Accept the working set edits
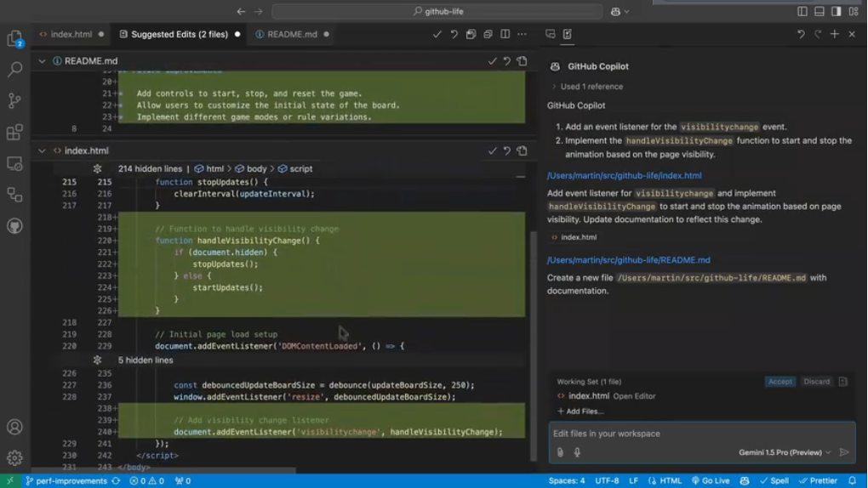Screen dimensions: 868x488 click(780, 382)
